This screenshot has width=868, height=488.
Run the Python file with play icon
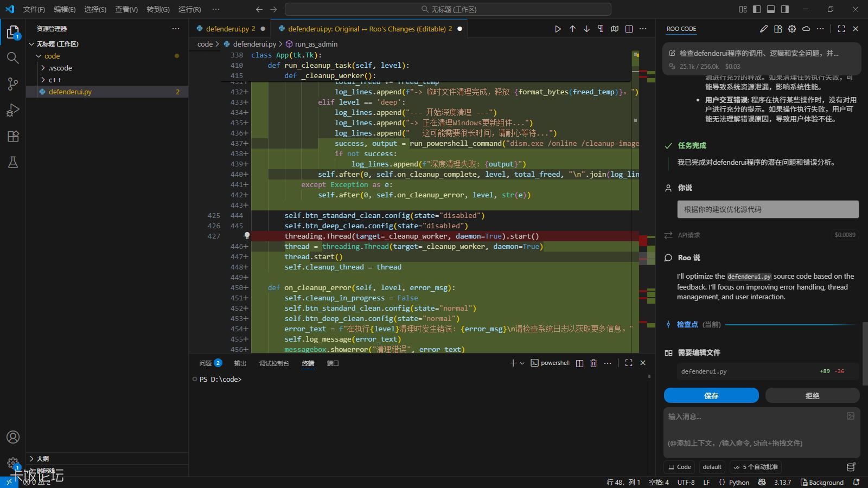558,29
